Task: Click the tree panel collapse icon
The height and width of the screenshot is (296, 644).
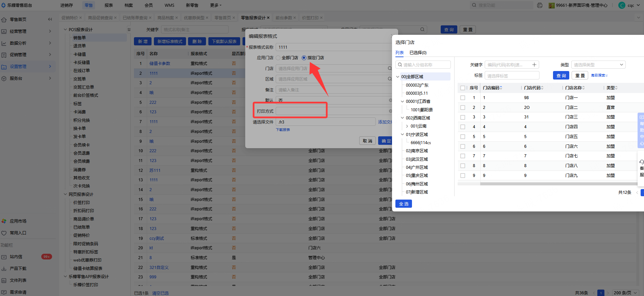Action: pyautogui.click(x=129, y=29)
